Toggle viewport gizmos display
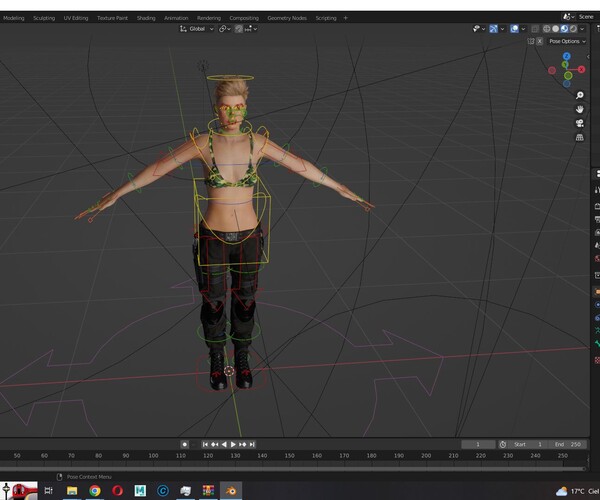The height and width of the screenshot is (500, 600). pos(493,29)
